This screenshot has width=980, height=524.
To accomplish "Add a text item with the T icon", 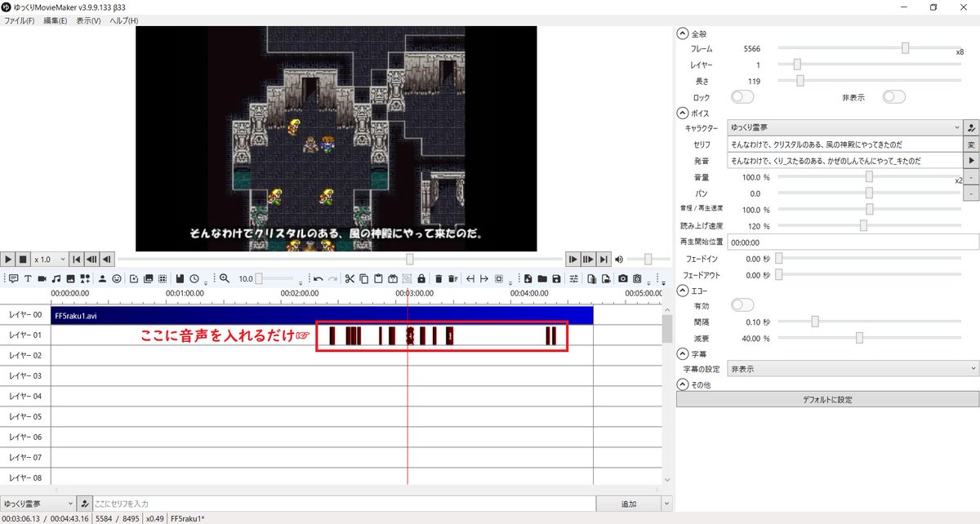I will [28, 278].
